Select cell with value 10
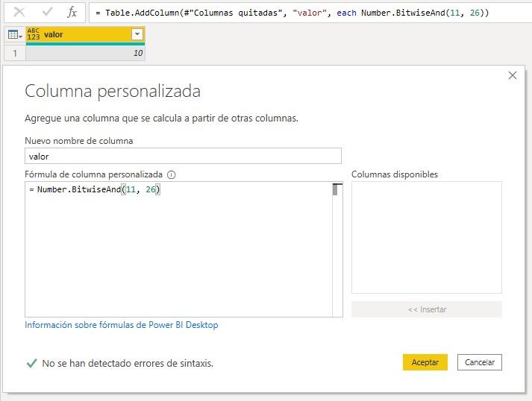The width and height of the screenshot is (532, 401). click(86, 53)
